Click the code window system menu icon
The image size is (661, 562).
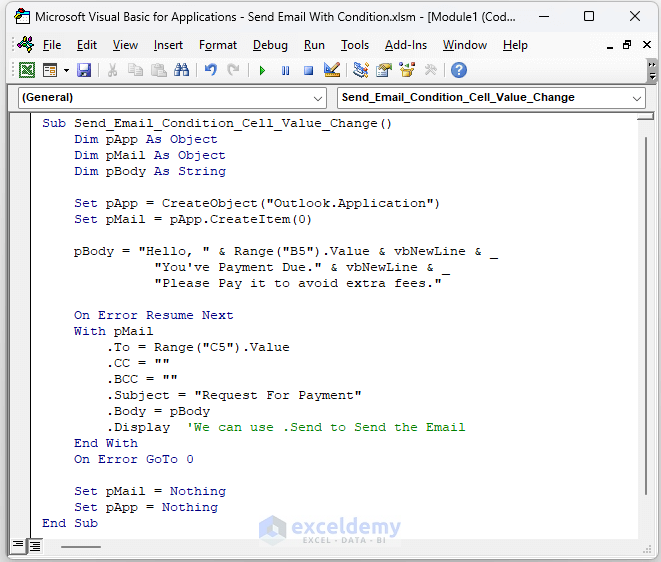pyautogui.click(x=25, y=45)
